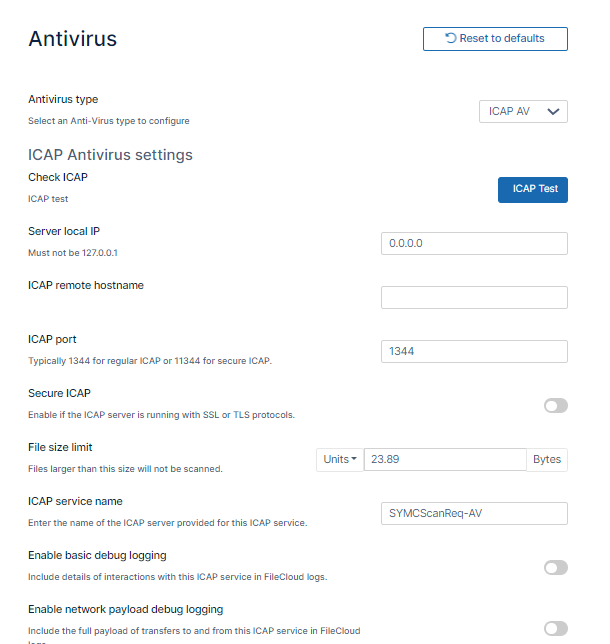Click the Antivirus type label

pos(63,99)
